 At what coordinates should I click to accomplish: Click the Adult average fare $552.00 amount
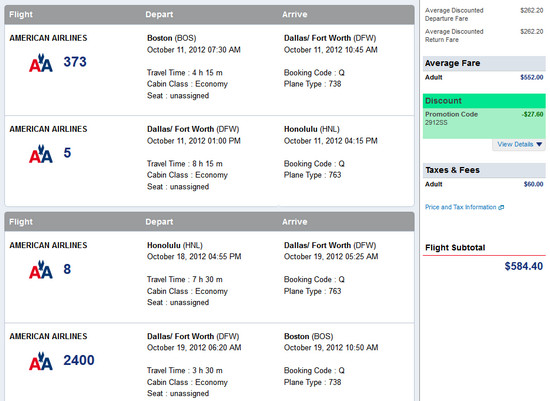(532, 77)
